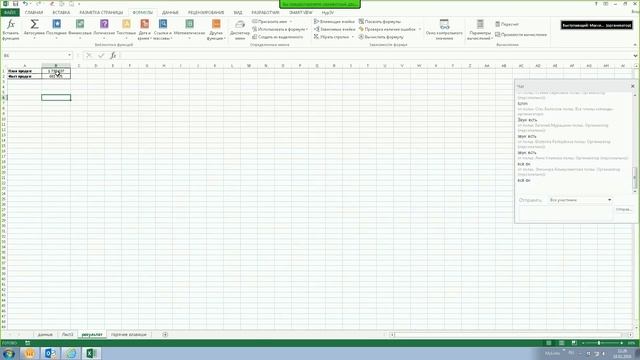
Task: Switch to the Home ribbon tab
Action: tap(34, 13)
